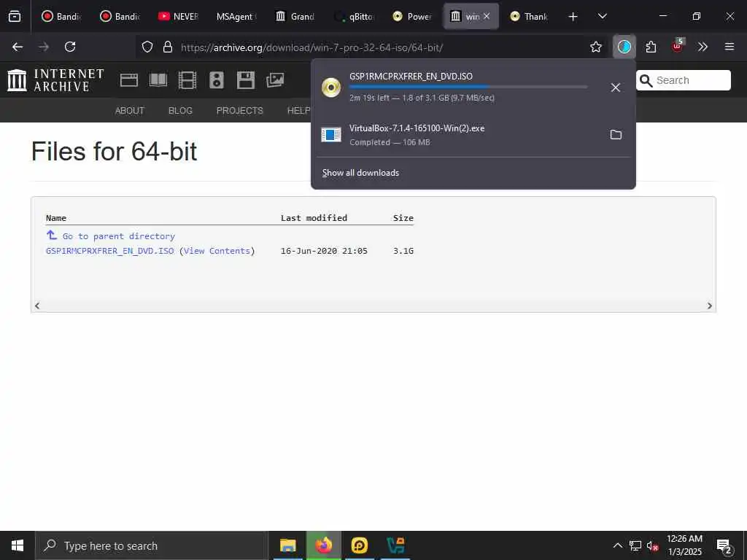
Task: Open File Explorer from the taskbar
Action: tap(287, 545)
